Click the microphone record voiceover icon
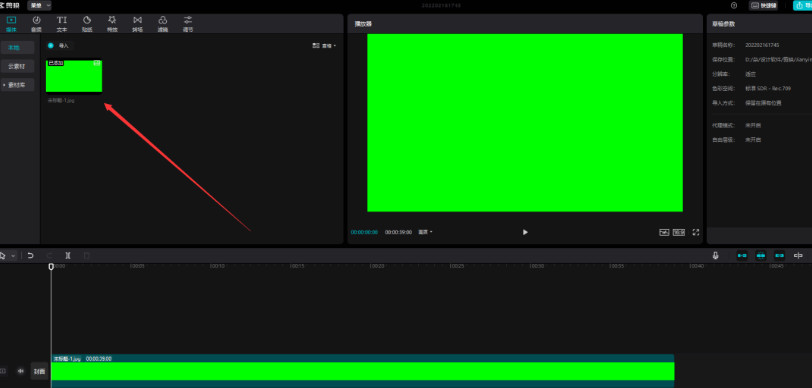This screenshot has width=812, height=388. (716, 255)
